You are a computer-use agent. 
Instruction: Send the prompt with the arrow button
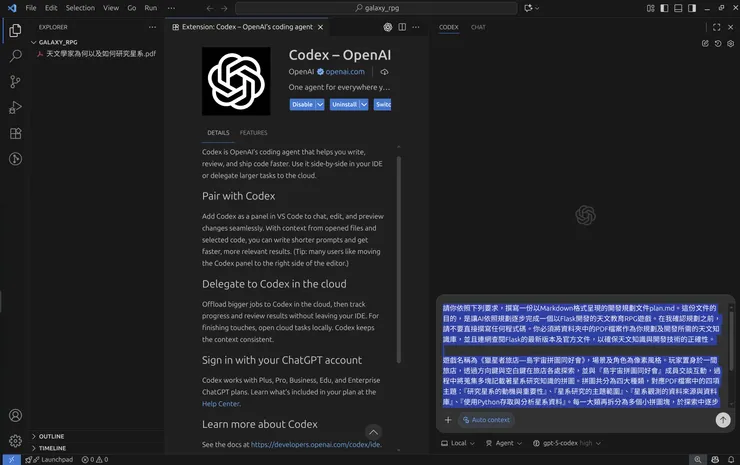point(723,420)
